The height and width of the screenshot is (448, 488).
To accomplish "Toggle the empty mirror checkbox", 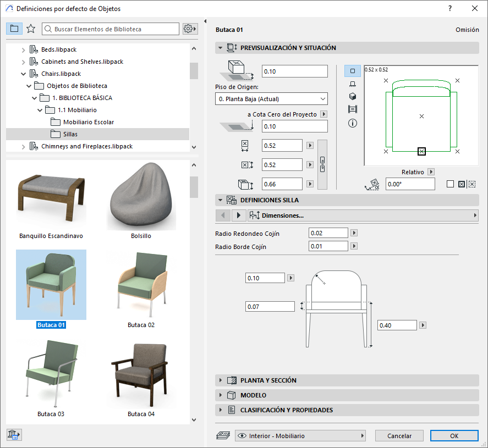I will tap(450, 184).
